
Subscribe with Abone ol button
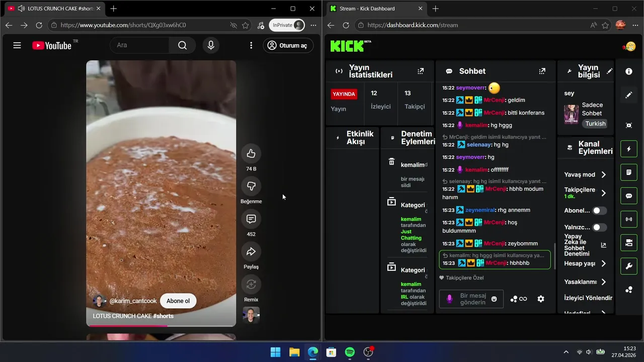coord(178,301)
